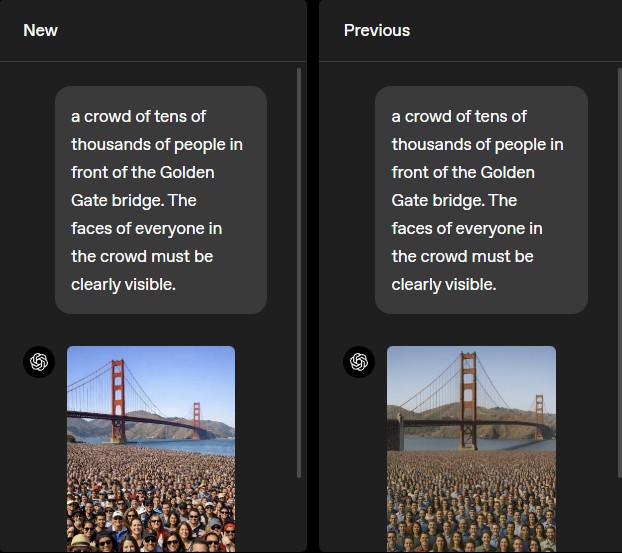Click the Previous panel's vertical scrollbar
Screen dimensions: 622x553
pyautogui.click(x=619, y=270)
